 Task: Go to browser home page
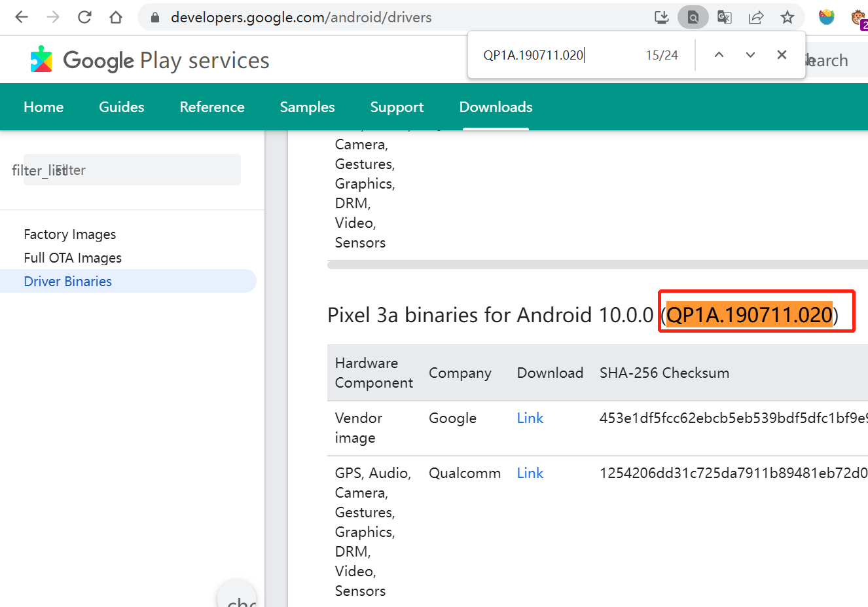tap(116, 17)
